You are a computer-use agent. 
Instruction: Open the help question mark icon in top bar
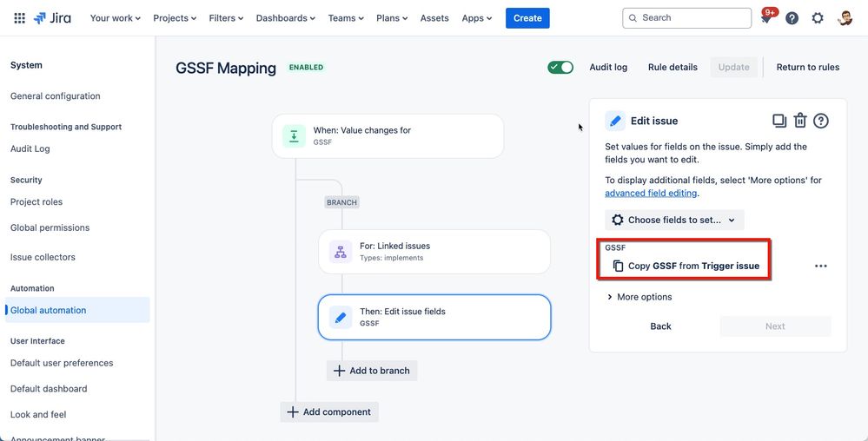click(x=792, y=18)
